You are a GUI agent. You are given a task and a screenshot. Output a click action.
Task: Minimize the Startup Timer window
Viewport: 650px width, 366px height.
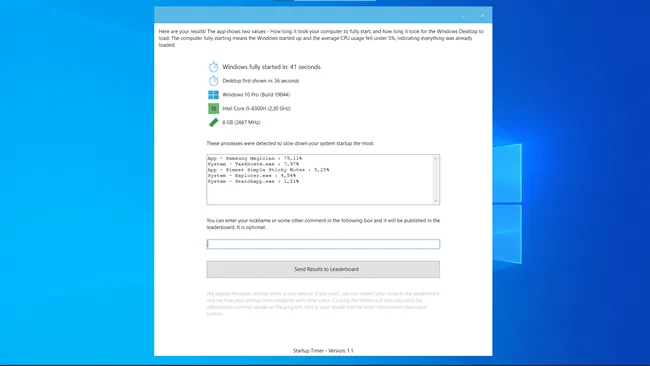click(x=463, y=16)
